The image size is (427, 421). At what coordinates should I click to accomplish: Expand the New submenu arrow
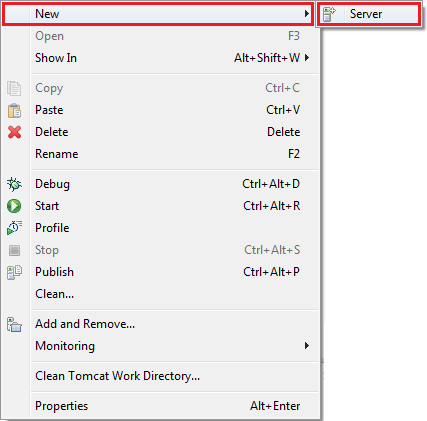coord(307,14)
